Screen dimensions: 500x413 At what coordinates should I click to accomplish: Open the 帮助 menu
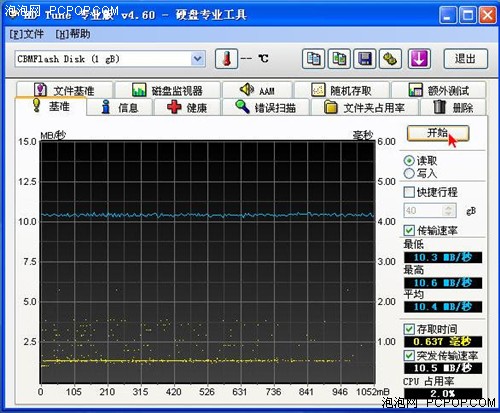pyautogui.click(x=72, y=34)
